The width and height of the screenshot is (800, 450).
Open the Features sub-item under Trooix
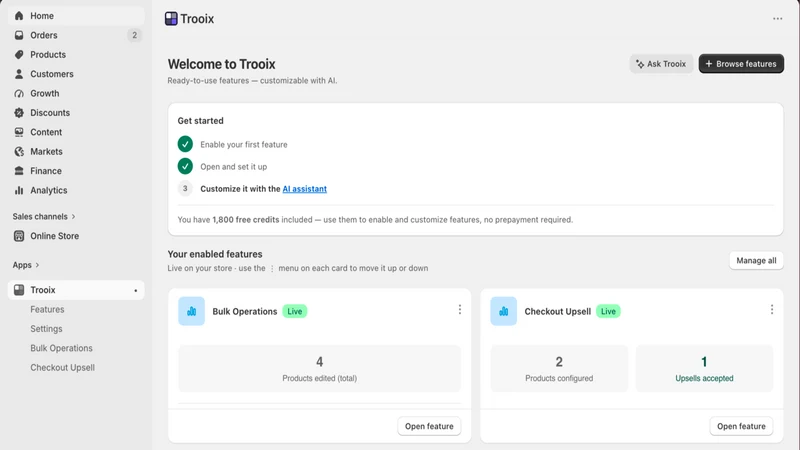click(47, 309)
